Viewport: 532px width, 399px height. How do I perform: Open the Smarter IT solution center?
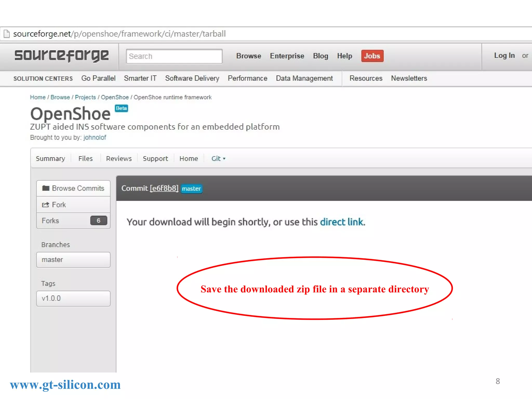140,78
